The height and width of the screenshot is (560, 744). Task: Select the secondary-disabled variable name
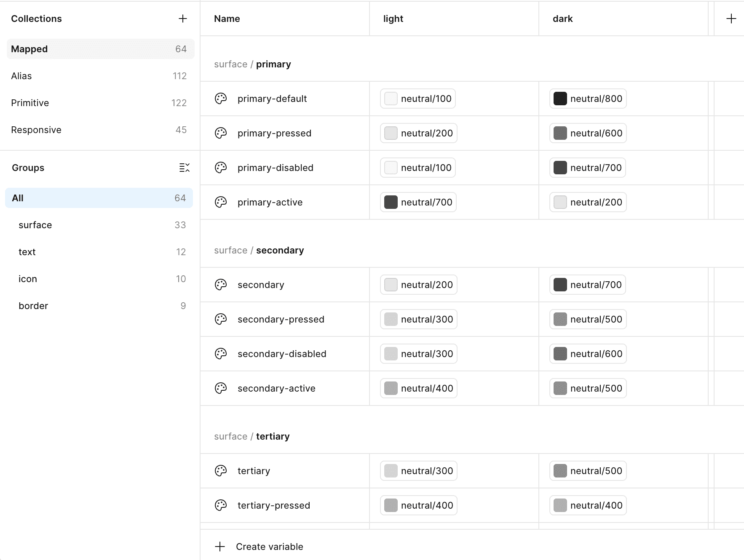click(282, 354)
